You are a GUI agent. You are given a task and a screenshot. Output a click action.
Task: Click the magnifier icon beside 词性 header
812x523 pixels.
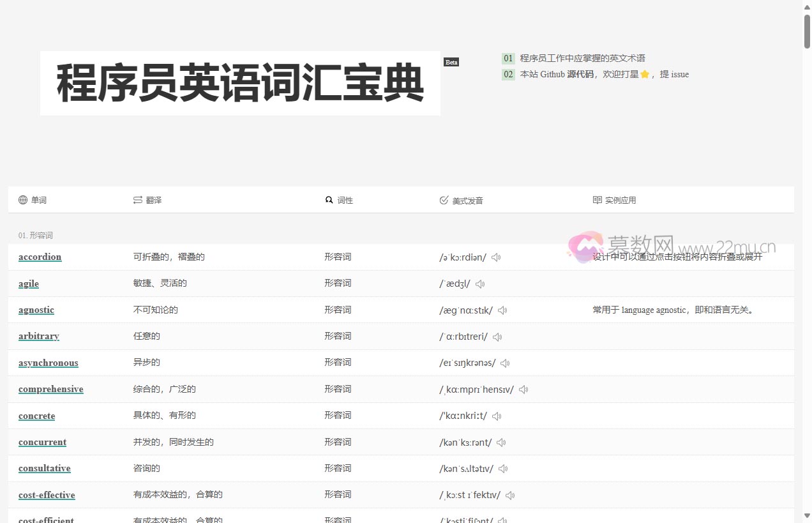pyautogui.click(x=328, y=200)
